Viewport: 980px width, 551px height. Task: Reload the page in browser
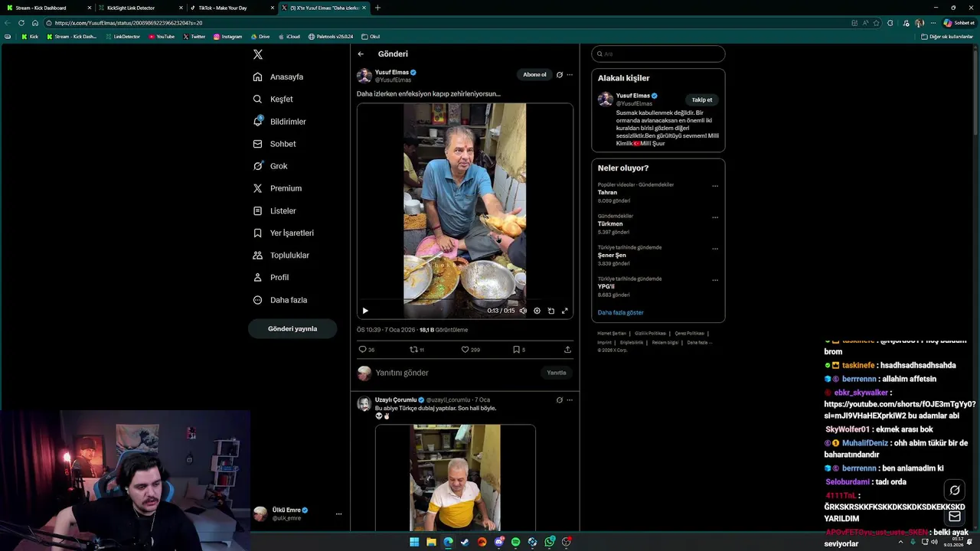click(21, 23)
